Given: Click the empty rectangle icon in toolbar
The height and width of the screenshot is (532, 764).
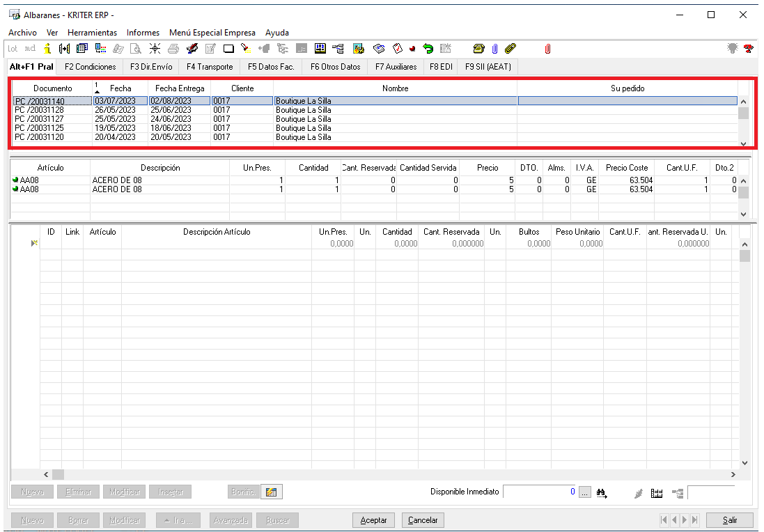Looking at the screenshot, I should click(228, 49).
